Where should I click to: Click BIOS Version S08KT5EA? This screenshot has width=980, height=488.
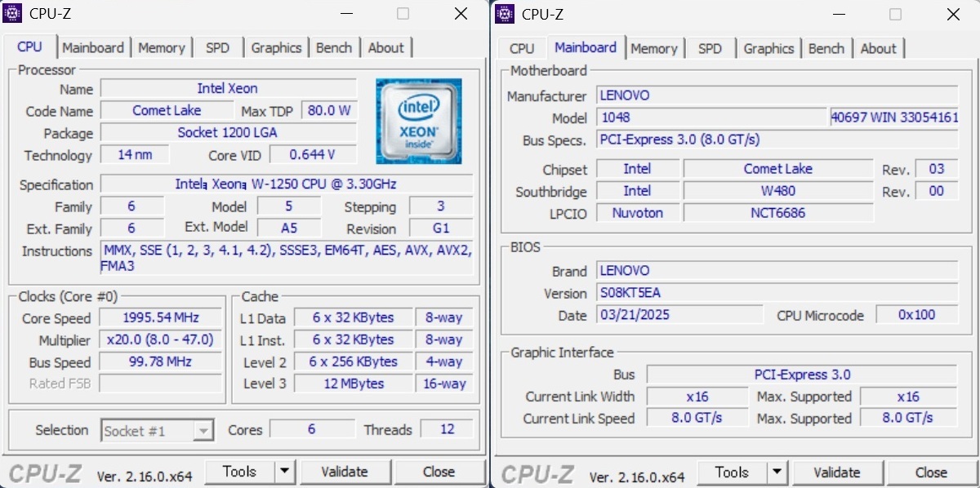[x=777, y=292]
